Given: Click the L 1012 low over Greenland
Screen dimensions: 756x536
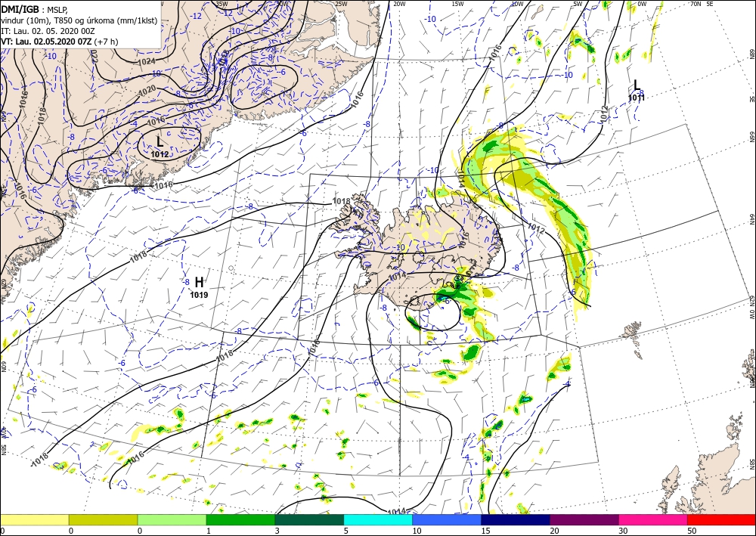Looking at the screenshot, I should [x=160, y=147].
